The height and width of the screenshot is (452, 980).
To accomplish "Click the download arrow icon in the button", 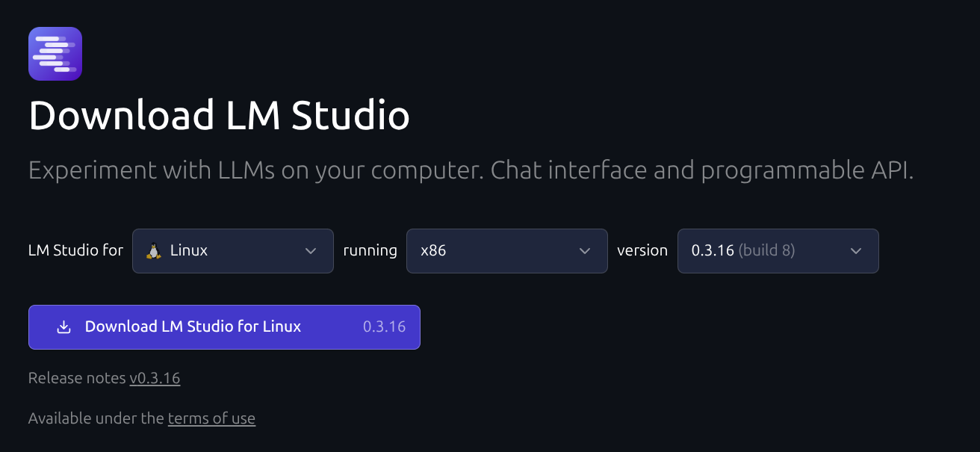I will pos(64,327).
